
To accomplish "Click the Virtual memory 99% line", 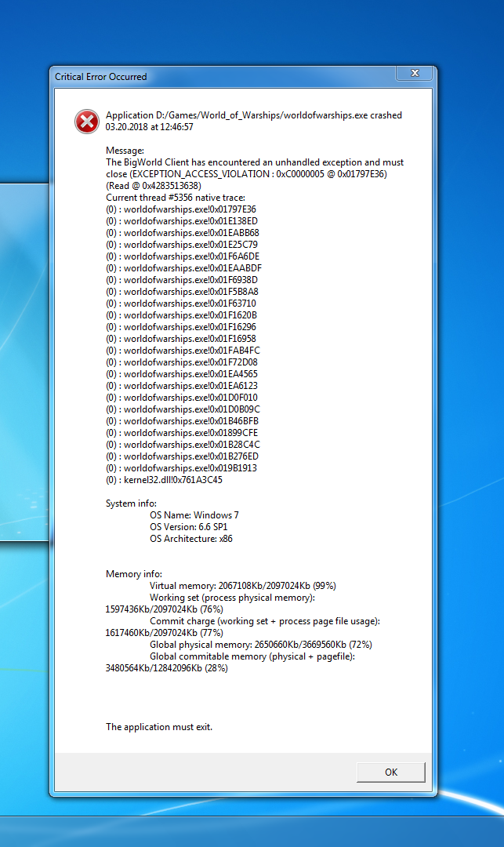I will tap(243, 586).
